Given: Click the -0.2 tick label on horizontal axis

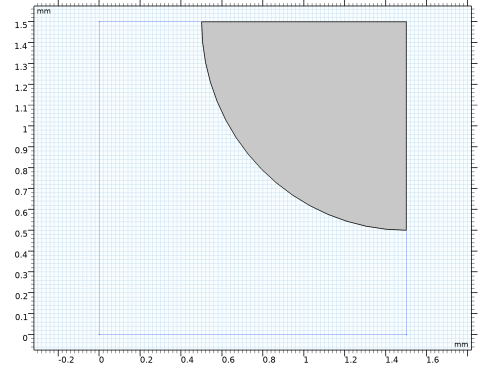Looking at the screenshot, I should tap(66, 360).
